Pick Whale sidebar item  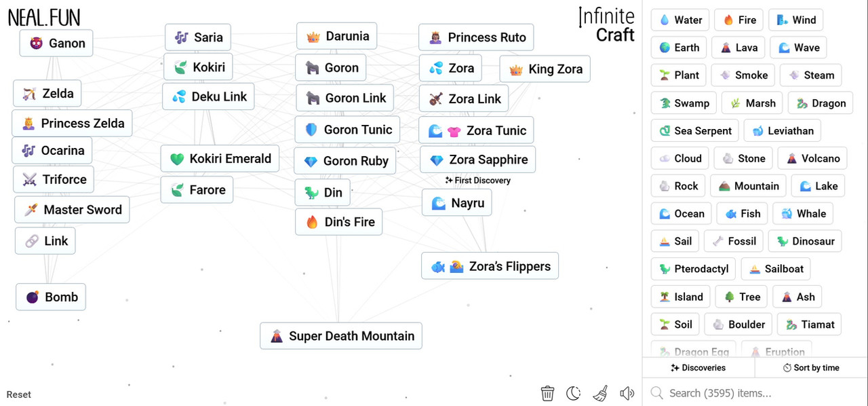pyautogui.click(x=803, y=214)
